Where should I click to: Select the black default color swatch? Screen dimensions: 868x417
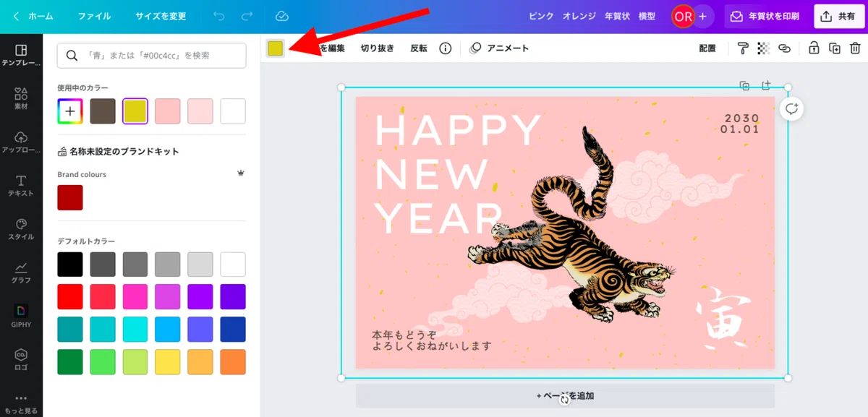click(70, 265)
